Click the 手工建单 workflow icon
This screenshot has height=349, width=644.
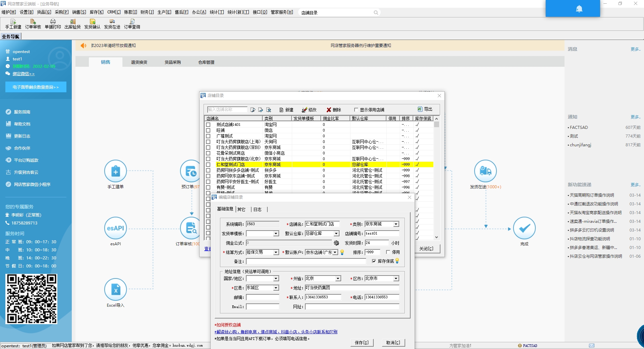(x=115, y=171)
